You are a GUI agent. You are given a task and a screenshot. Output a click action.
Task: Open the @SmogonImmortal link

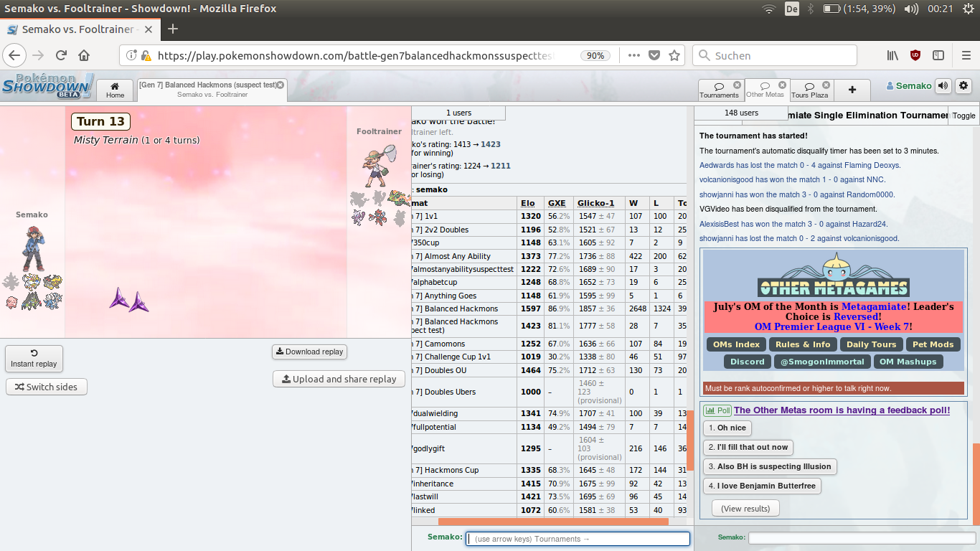click(x=822, y=362)
